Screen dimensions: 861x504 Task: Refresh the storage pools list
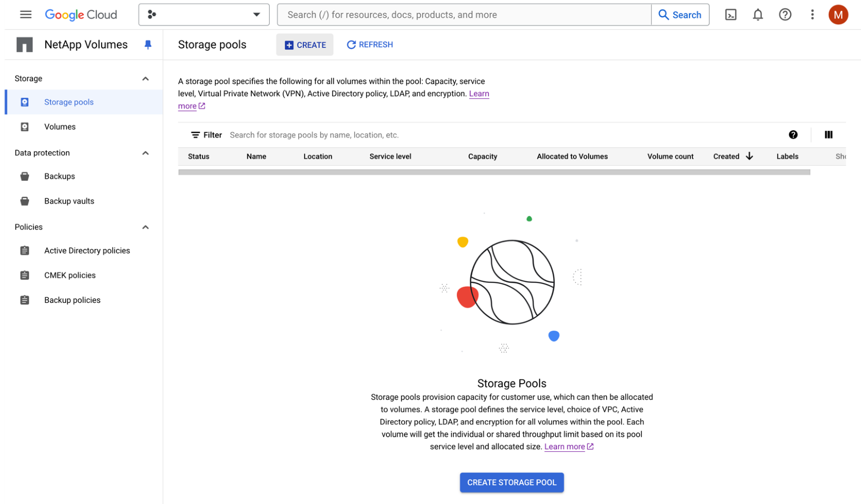(x=370, y=45)
